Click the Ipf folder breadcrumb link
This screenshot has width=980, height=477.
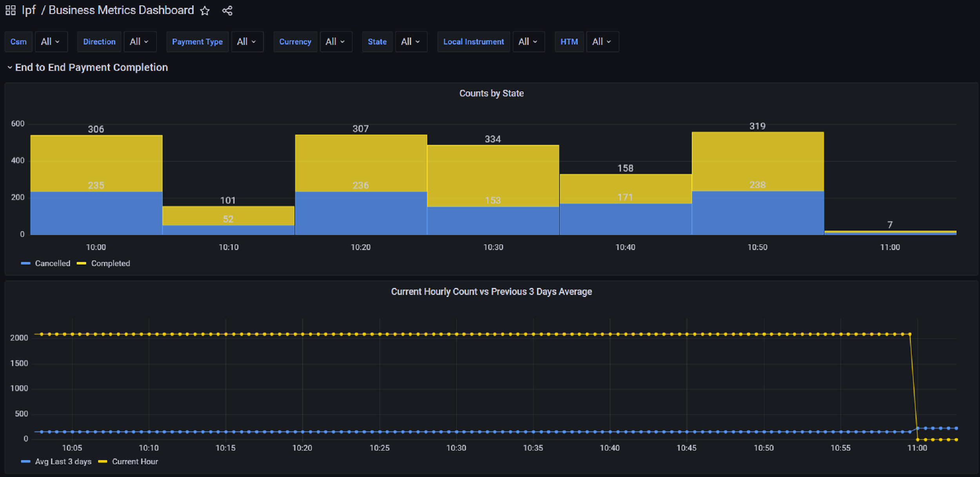tap(29, 11)
